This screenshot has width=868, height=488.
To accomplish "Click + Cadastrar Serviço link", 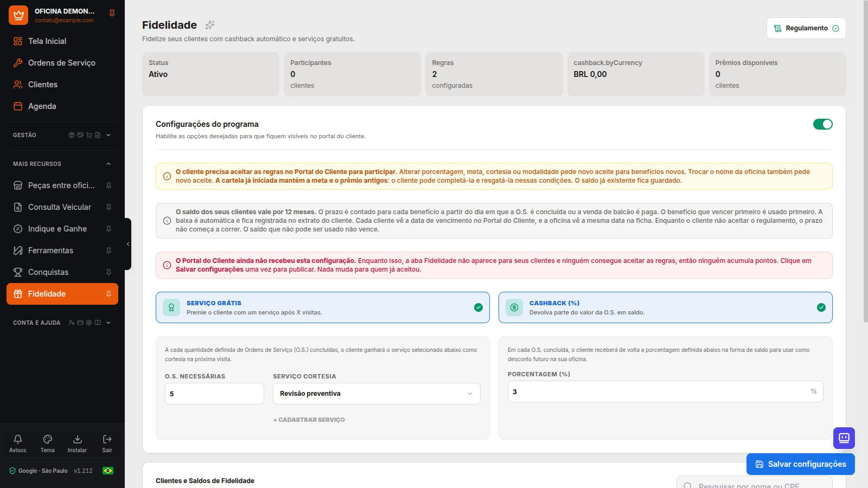I will [309, 420].
